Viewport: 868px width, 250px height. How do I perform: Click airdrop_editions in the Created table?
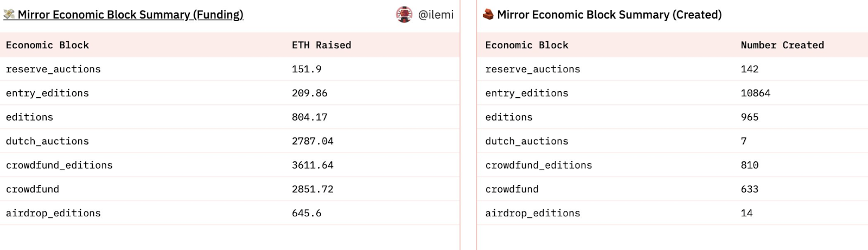tap(532, 213)
